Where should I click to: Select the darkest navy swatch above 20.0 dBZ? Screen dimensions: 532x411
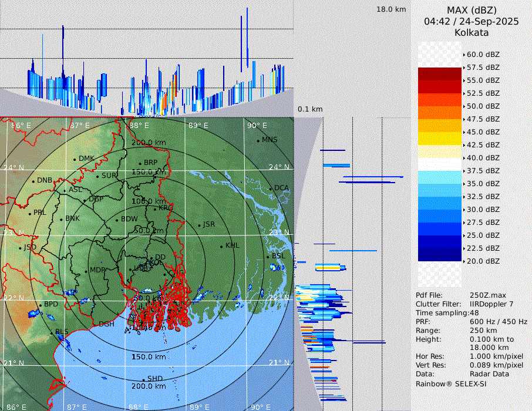(440, 254)
